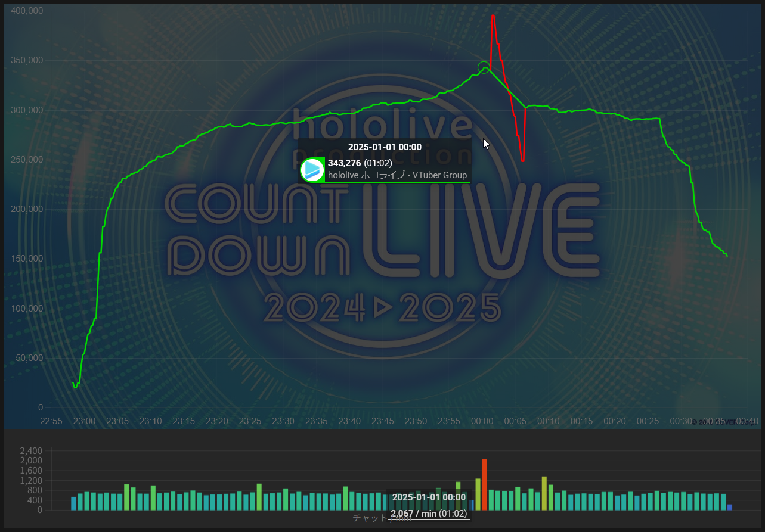Click the "2,000" chat axis label
The image size is (765, 532).
click(x=32, y=461)
